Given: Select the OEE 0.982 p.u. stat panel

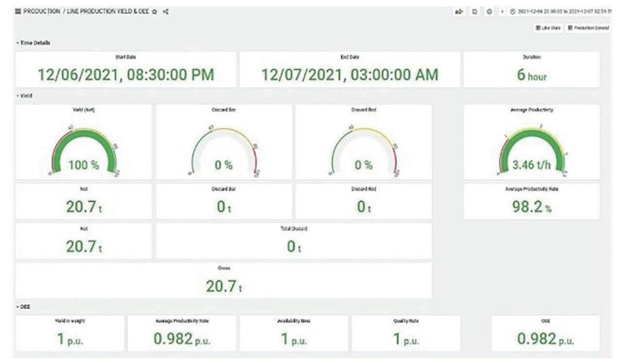Looking at the screenshot, I should point(545,333).
